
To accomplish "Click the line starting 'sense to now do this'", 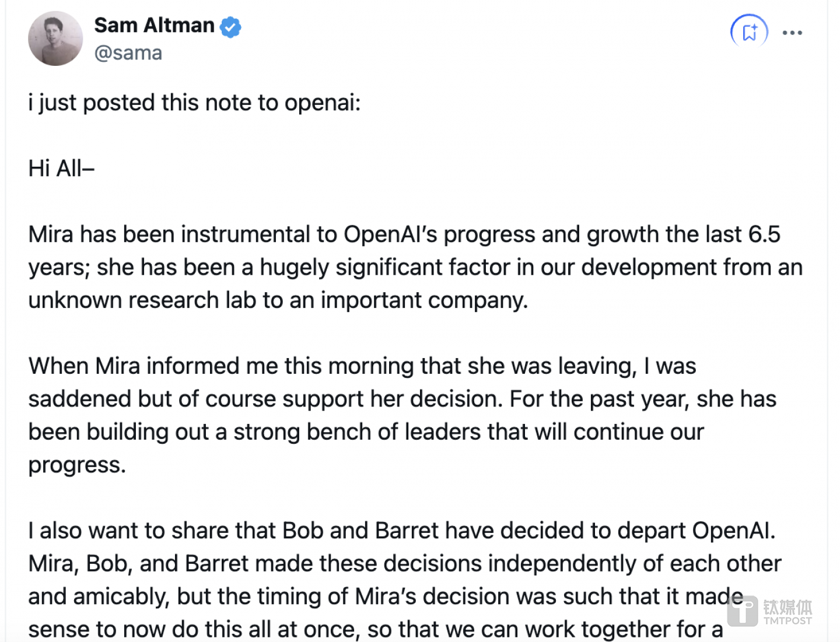I will pos(375,630).
